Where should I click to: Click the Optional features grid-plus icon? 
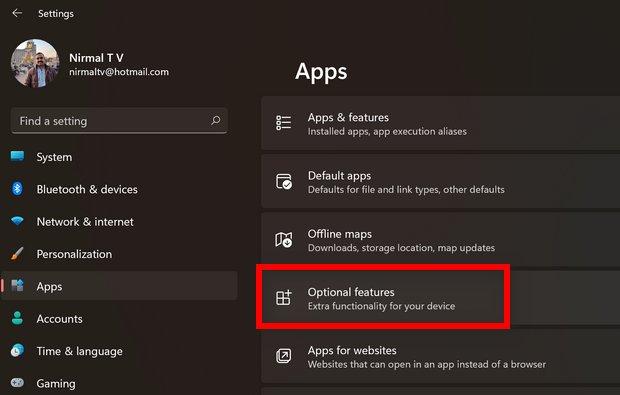point(284,297)
